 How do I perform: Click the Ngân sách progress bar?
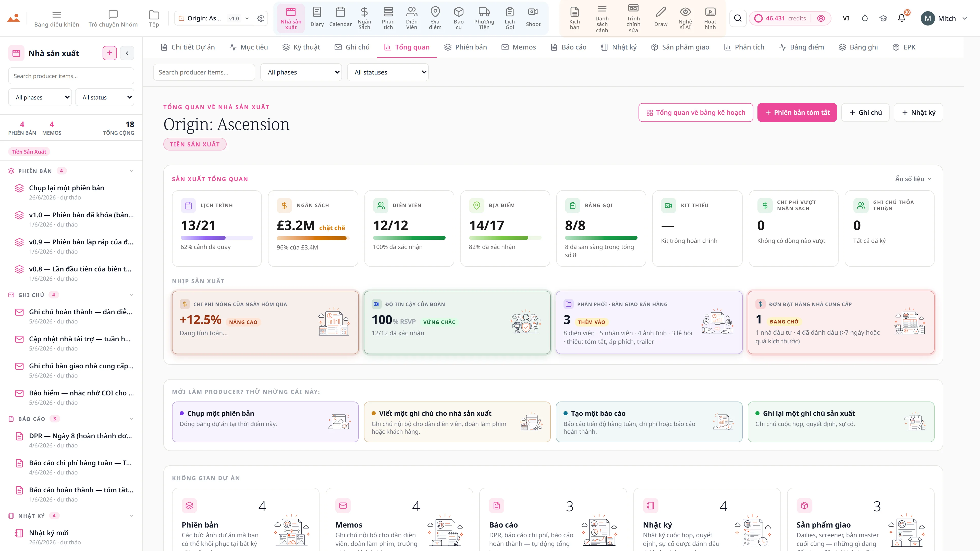coord(313,239)
